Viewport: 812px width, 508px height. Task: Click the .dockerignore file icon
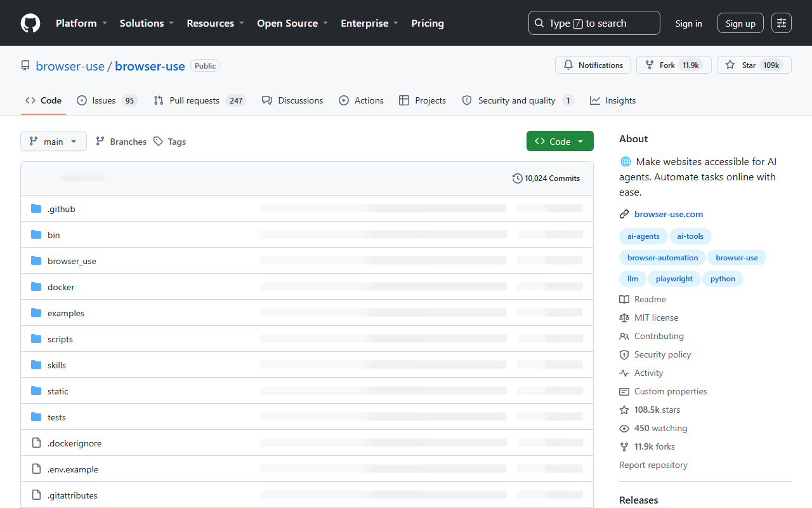(x=36, y=443)
